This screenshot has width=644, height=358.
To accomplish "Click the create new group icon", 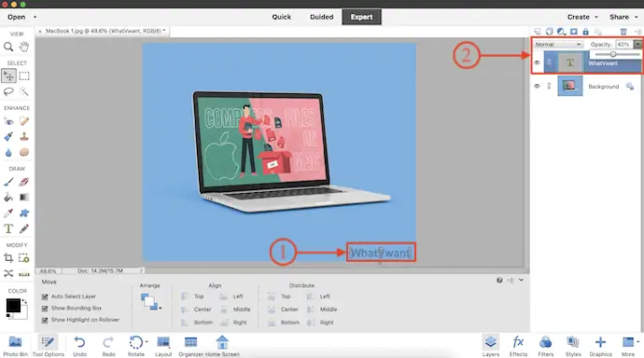I will coord(549,32).
